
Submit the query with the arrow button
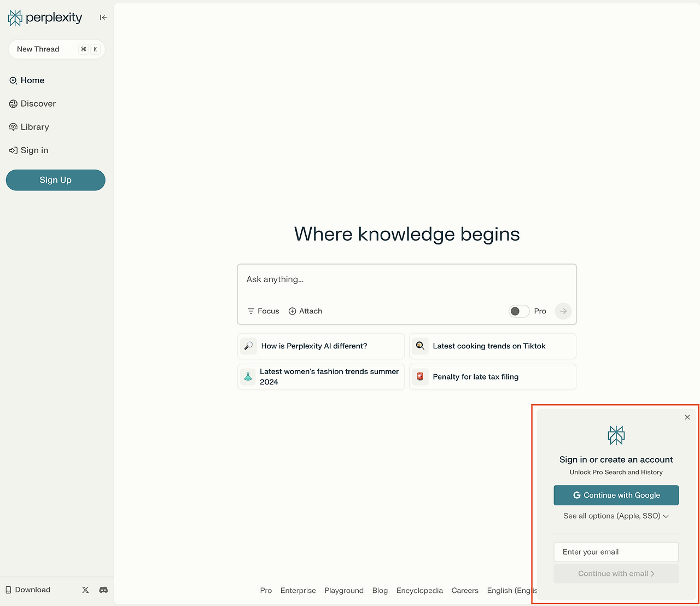pos(563,311)
